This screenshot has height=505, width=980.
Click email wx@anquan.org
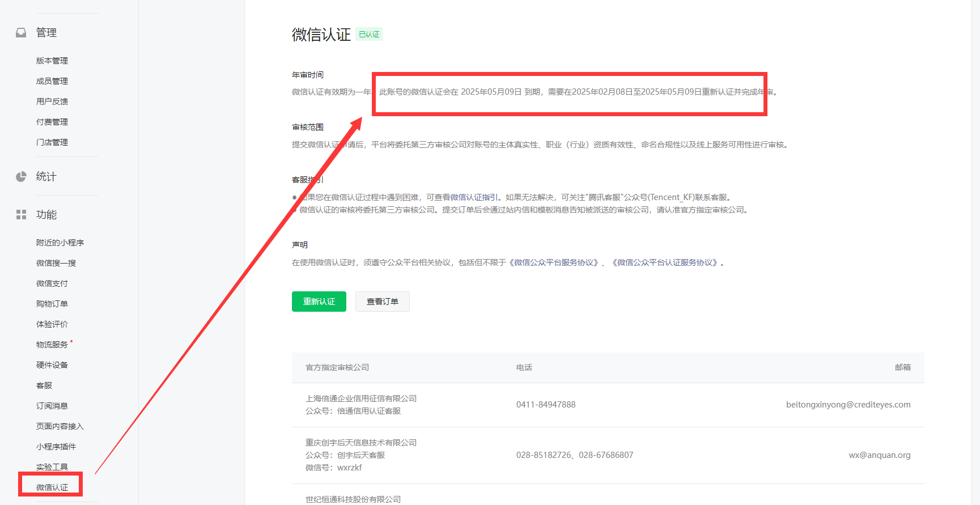tap(880, 455)
